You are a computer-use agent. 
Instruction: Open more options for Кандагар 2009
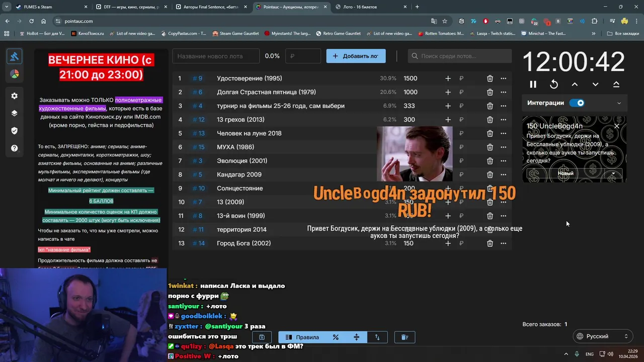point(503,174)
